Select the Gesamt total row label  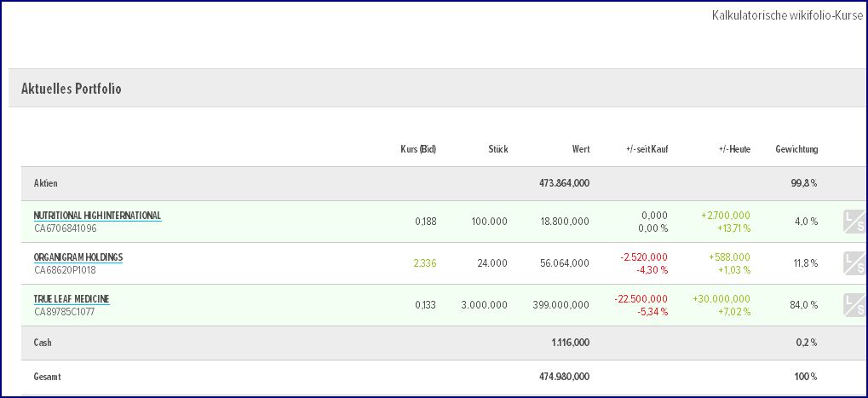click(x=48, y=376)
